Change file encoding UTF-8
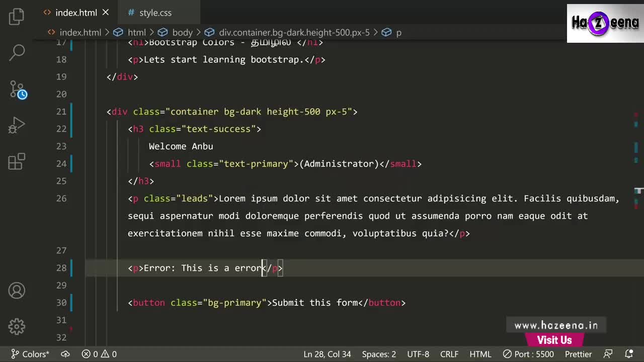The image size is (644, 362). tap(418, 354)
